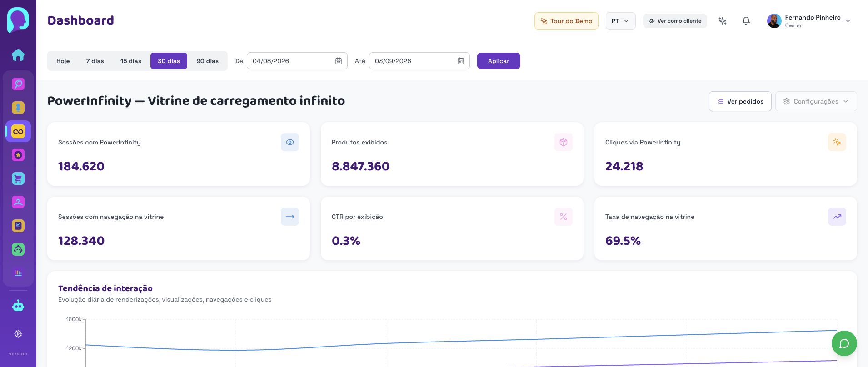
Task: Start the Tour do Demo
Action: (566, 21)
